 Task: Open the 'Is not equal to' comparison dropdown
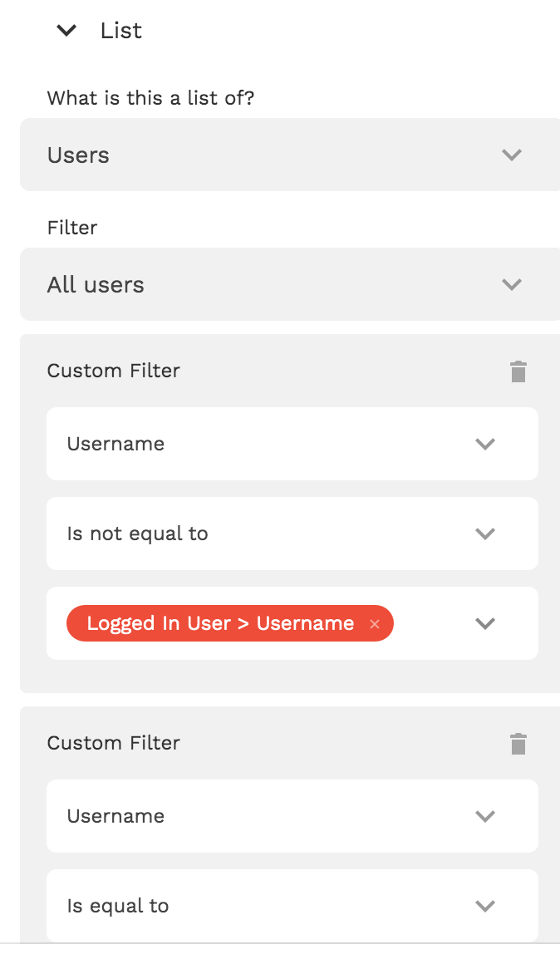[249, 534]
